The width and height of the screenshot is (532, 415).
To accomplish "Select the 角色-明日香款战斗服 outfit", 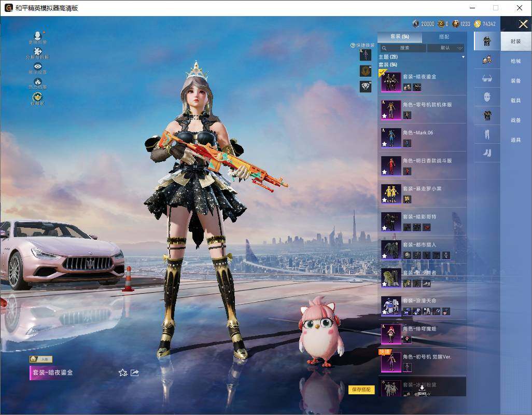I will [x=422, y=166].
